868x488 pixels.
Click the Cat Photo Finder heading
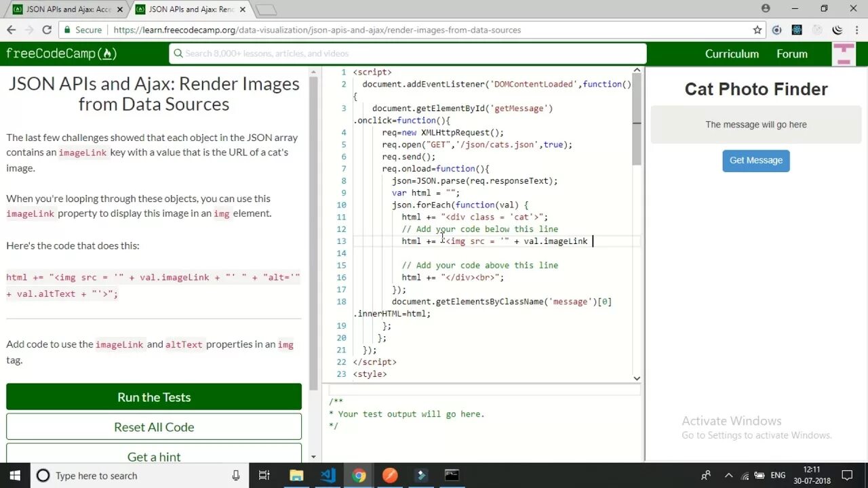756,89
